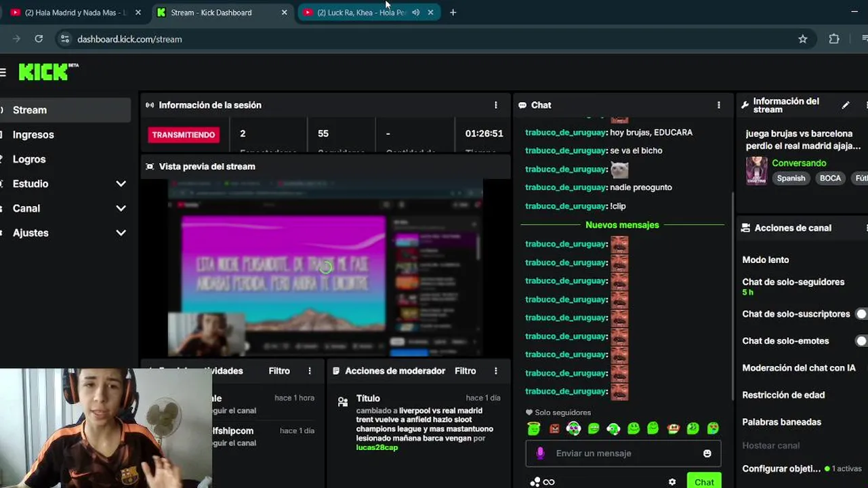The height and width of the screenshot is (488, 868).
Task: Click the 'hoy brujas, EDUCARA' chat message
Action: (651, 133)
